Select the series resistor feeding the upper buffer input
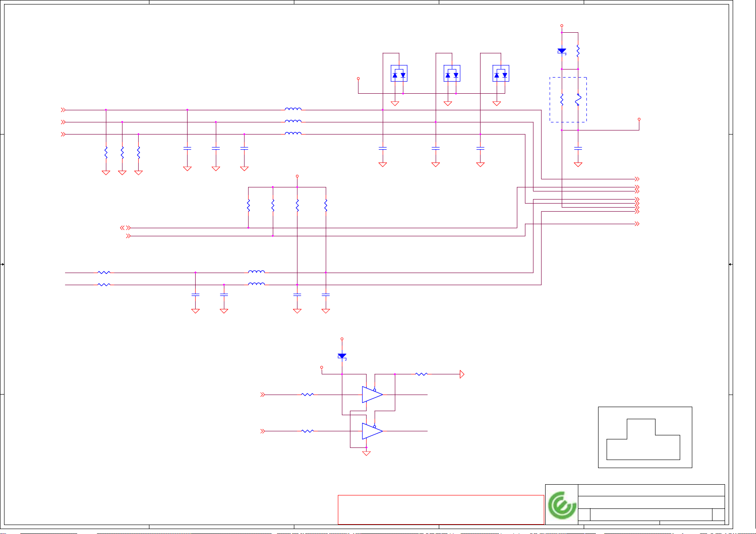The width and height of the screenshot is (756, 534). pyautogui.click(x=307, y=395)
